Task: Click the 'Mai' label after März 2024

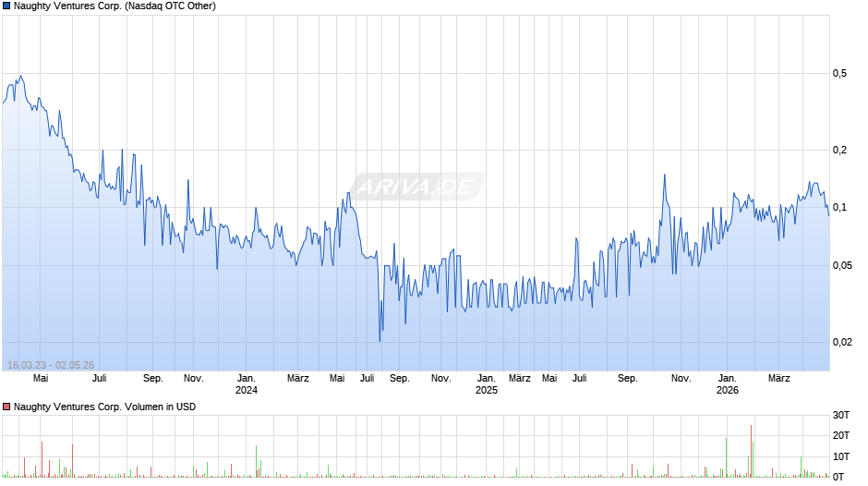Action: click(337, 379)
